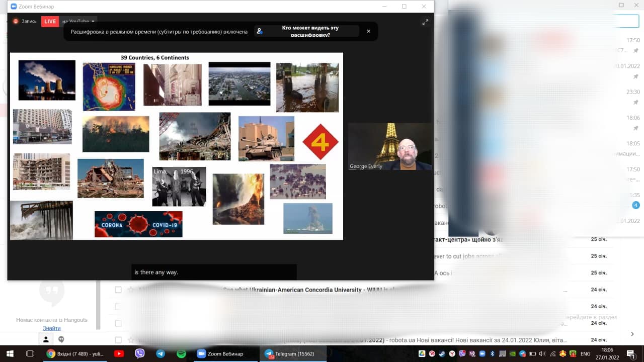644x362 pixels.
Task: Open YouTube icon in the taskbar
Action: point(119,353)
